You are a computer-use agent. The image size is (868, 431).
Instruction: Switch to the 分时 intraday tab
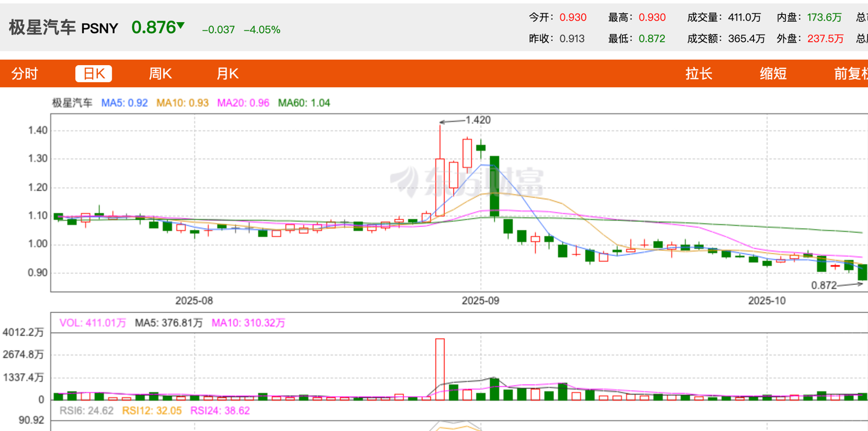[x=25, y=74]
